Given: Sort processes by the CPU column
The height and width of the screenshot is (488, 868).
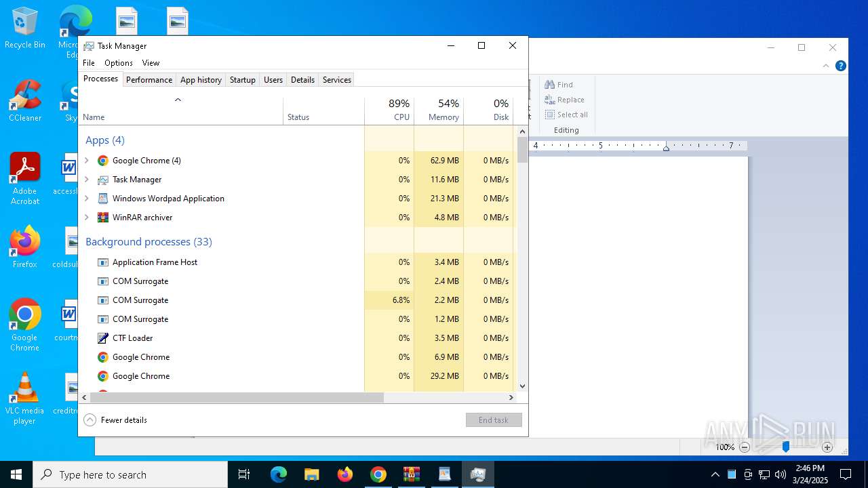Looking at the screenshot, I should 389,111.
